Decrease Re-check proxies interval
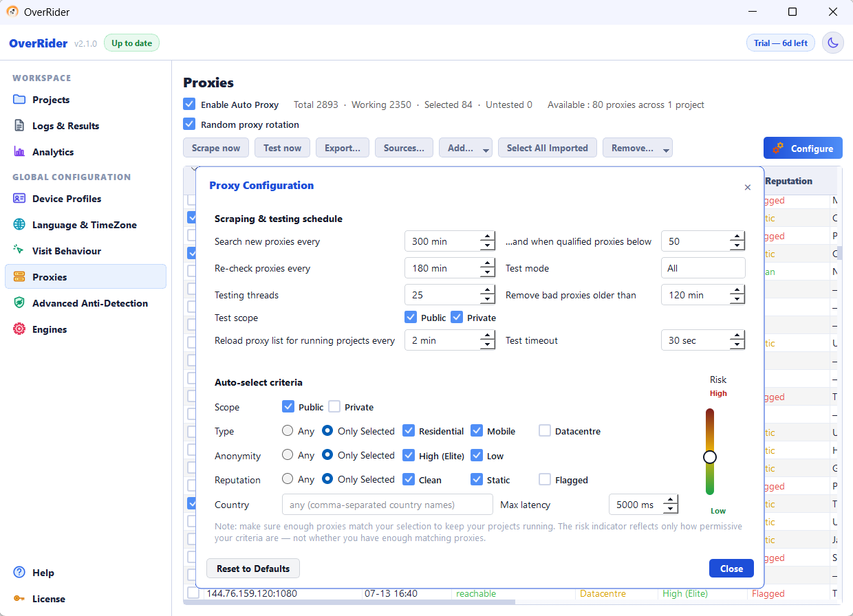The width and height of the screenshot is (853, 616). pyautogui.click(x=487, y=273)
